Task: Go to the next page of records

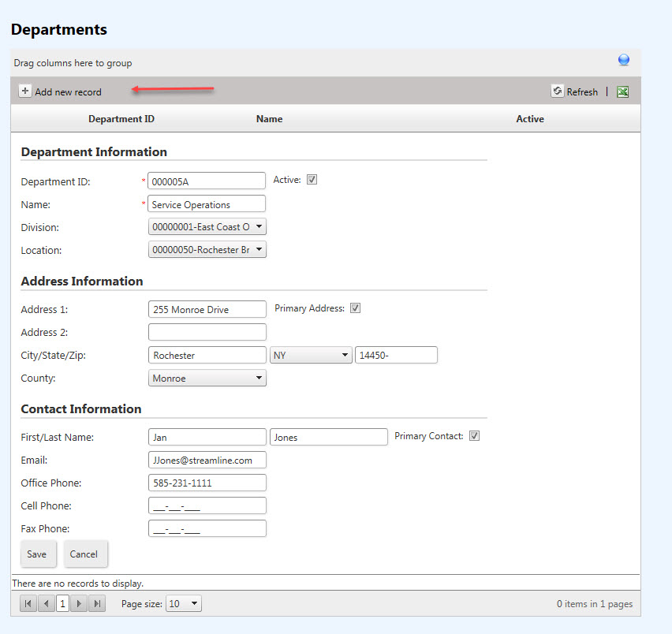Action: tap(79, 603)
